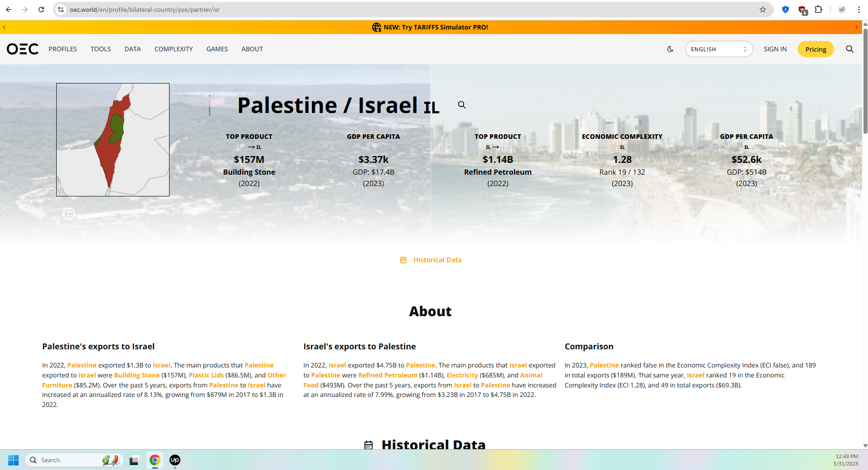Screen dimensions: 868x470
Task: Click the '$157M' value
Action: tap(249, 160)
